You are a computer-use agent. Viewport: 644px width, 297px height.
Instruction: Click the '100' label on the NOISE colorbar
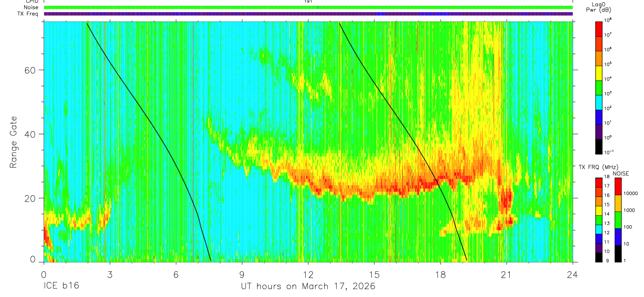[x=628, y=227]
